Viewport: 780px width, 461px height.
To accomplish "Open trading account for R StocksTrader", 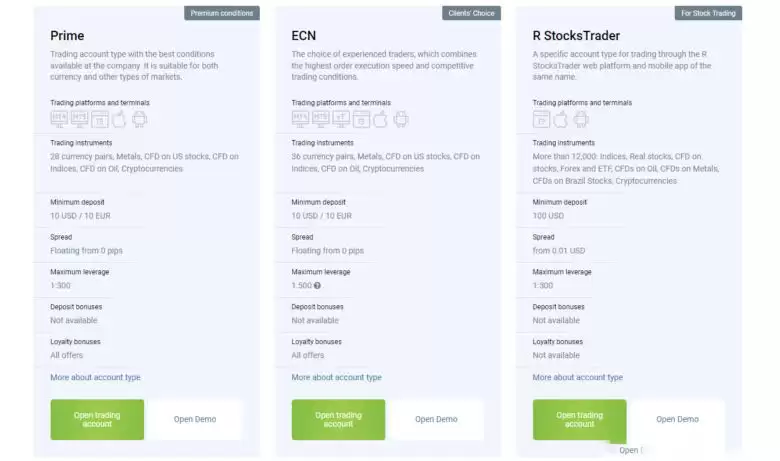I will (579, 419).
